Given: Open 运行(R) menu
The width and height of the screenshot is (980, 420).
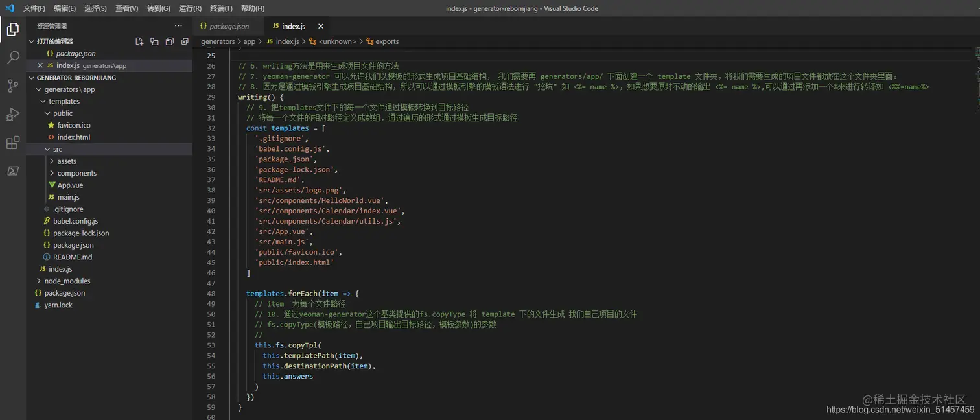Looking at the screenshot, I should click(190, 8).
